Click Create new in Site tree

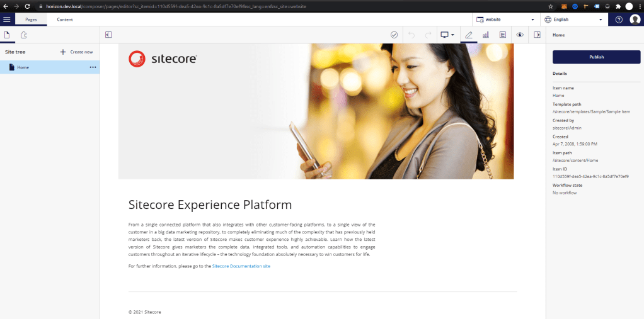click(76, 52)
